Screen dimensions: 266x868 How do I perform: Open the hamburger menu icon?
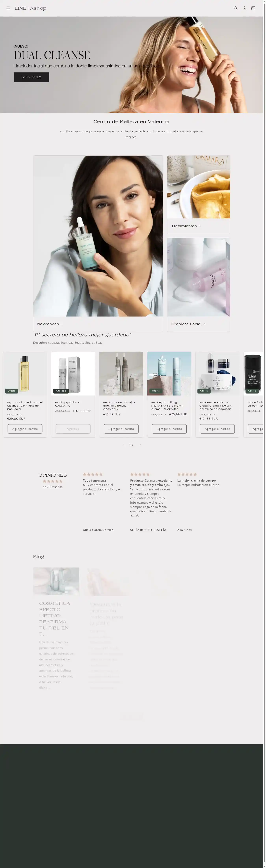coord(8,8)
